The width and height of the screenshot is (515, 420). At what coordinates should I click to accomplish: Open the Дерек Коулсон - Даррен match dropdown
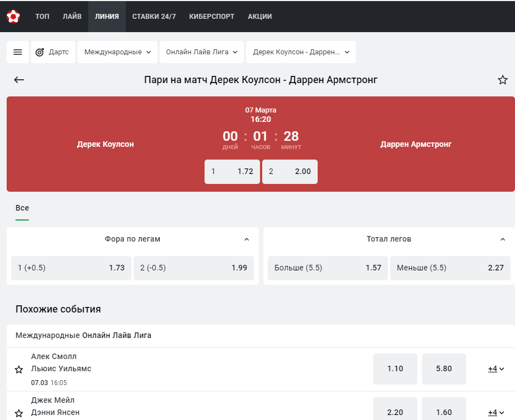click(x=301, y=52)
